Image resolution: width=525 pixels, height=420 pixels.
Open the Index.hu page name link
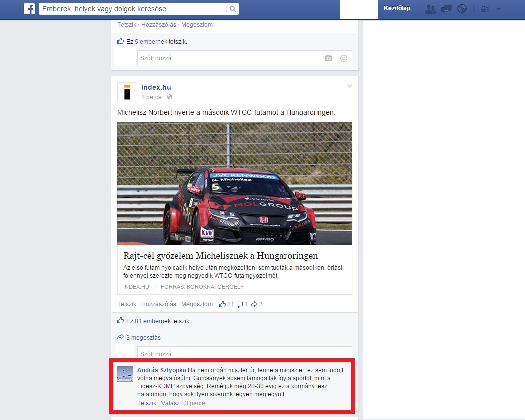click(x=156, y=87)
